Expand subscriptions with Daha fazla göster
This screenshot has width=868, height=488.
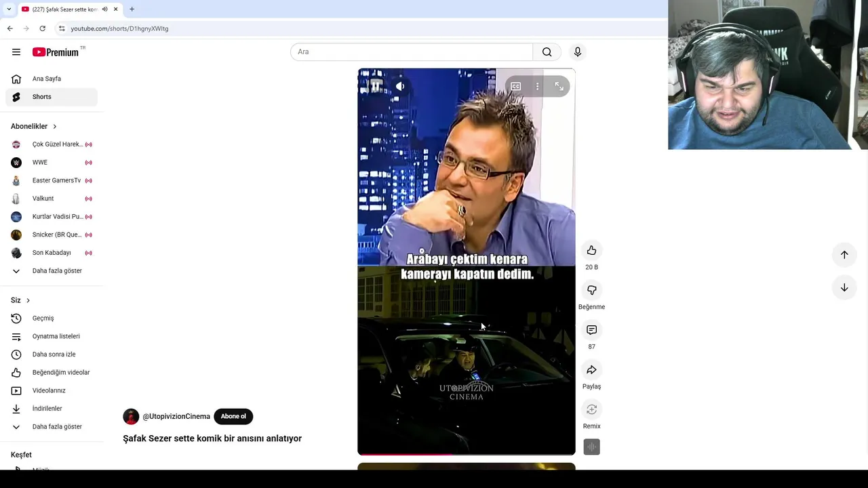(x=52, y=271)
